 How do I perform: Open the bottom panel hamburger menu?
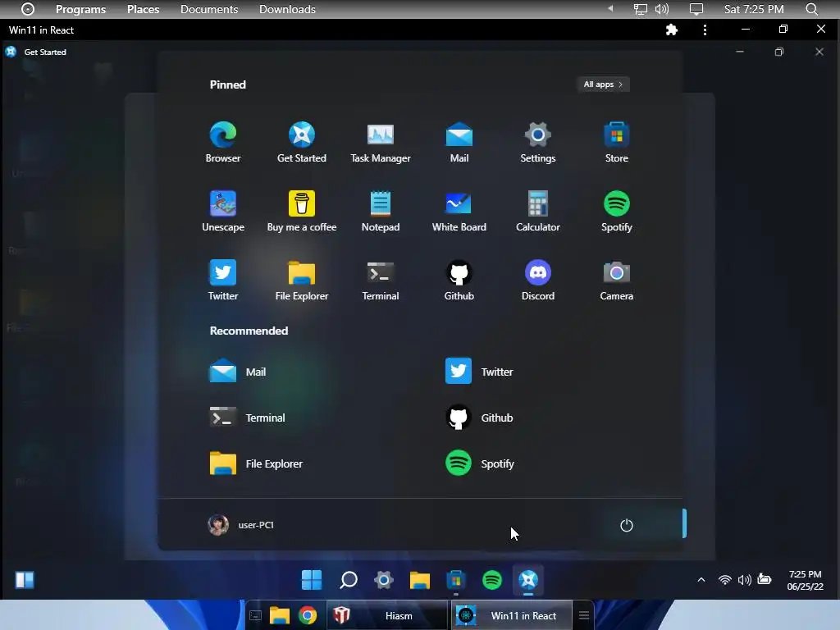coord(584,615)
